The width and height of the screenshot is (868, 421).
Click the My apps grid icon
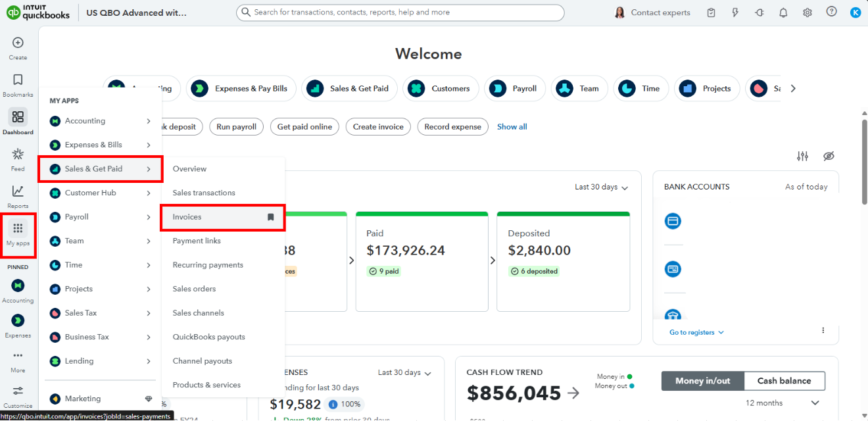coord(18,228)
